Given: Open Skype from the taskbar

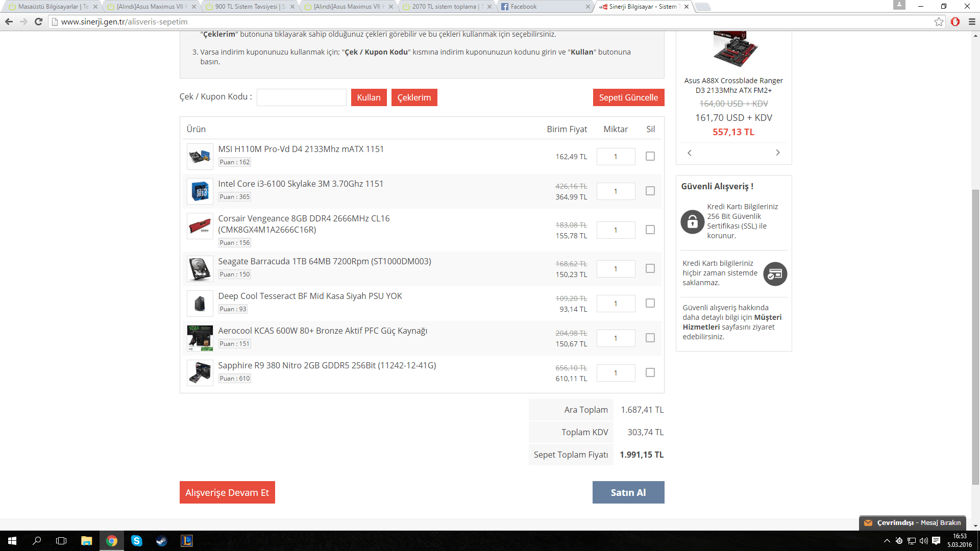Looking at the screenshot, I should [136, 541].
